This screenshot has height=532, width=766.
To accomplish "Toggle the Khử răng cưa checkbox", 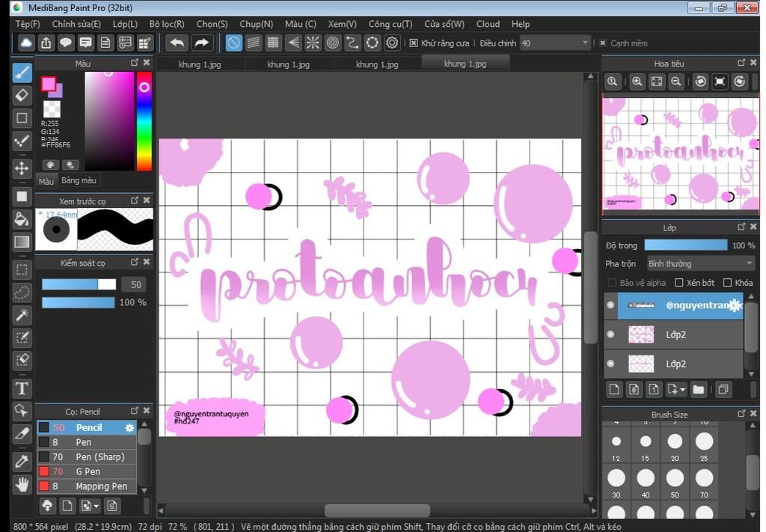I will (413, 43).
